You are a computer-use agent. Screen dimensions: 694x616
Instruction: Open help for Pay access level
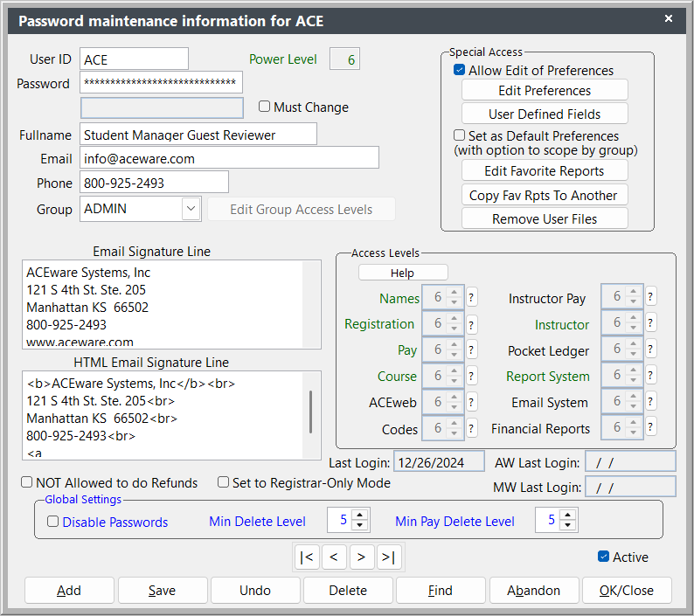coord(471,350)
